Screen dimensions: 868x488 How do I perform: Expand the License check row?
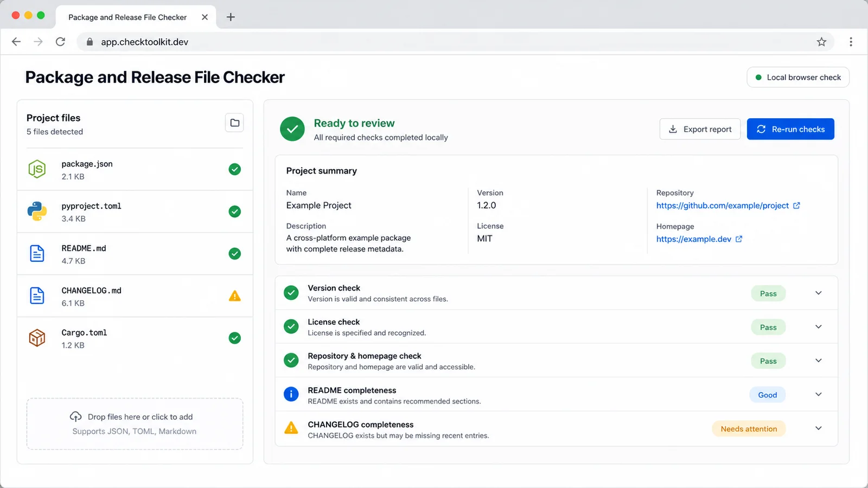819,326
